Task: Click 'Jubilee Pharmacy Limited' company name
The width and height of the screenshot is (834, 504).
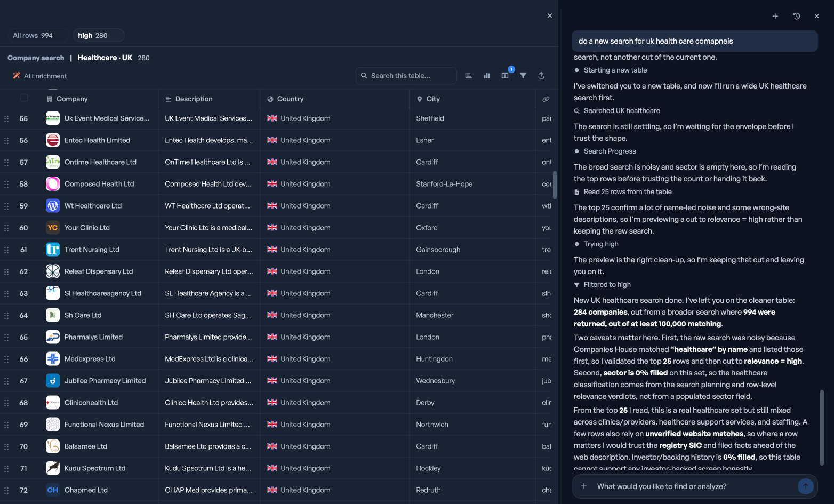Action: [x=105, y=381]
